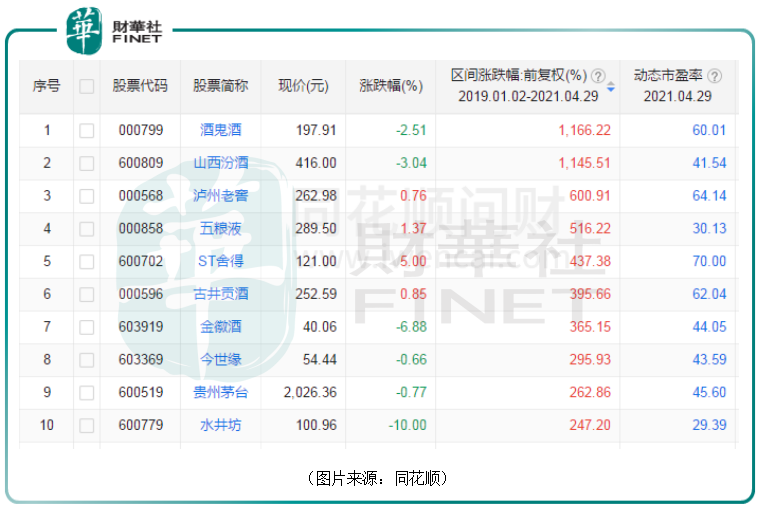Click the 股票简称 column header
Image resolution: width=763 pixels, height=508 pixels.
click(x=221, y=86)
